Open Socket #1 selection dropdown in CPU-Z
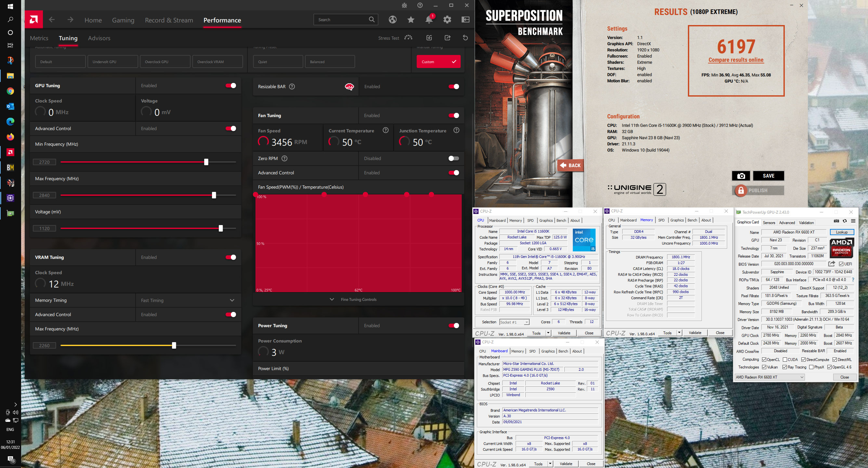 (x=514, y=322)
